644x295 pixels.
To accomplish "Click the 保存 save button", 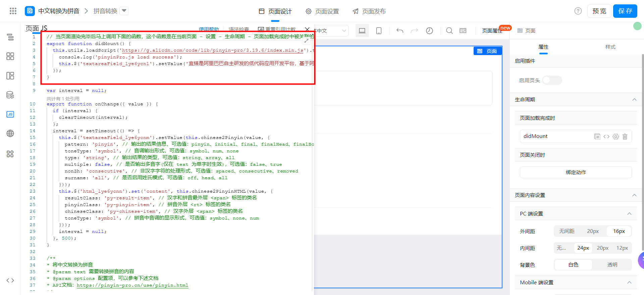I will [x=625, y=11].
